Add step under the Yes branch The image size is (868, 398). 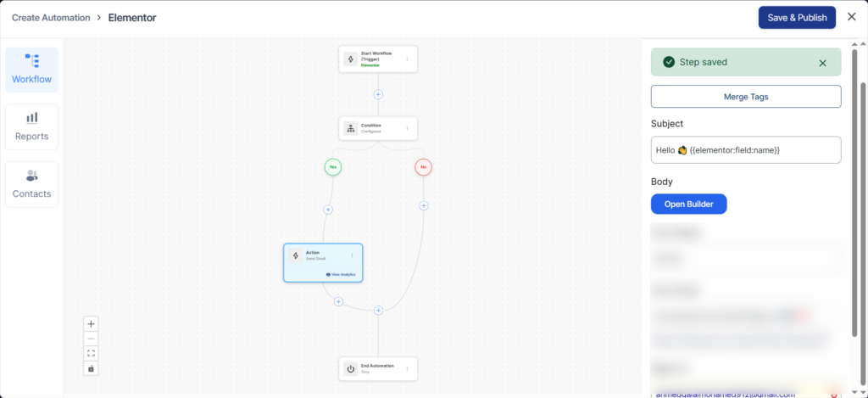[x=328, y=210]
